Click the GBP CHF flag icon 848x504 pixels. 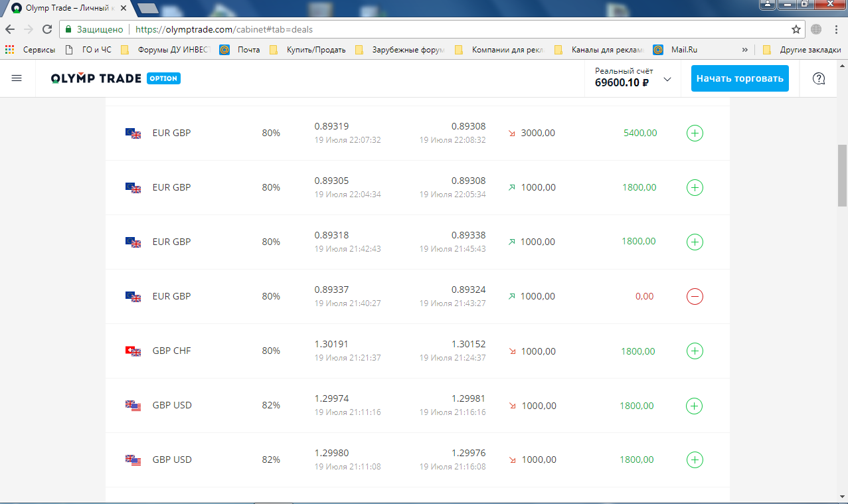pos(133,351)
